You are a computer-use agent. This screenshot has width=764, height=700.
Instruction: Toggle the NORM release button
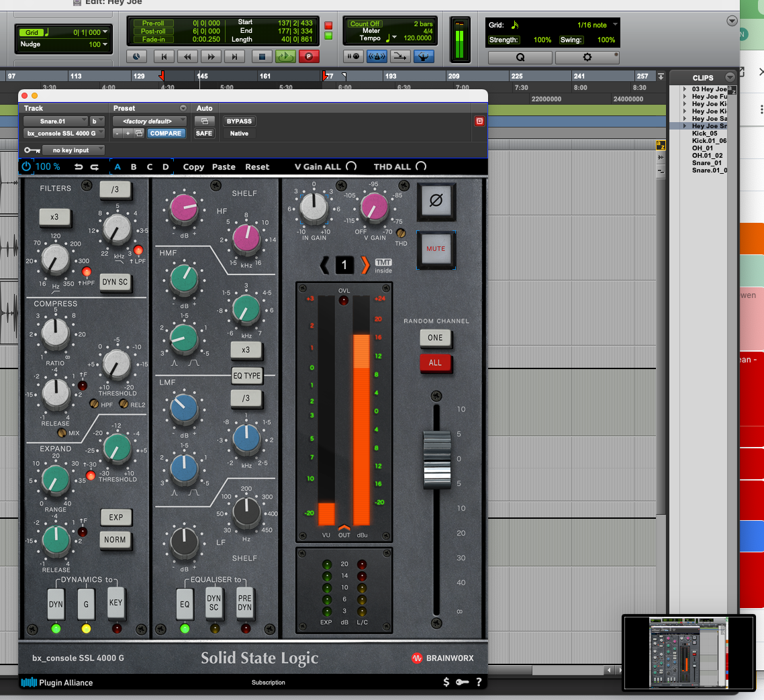tap(115, 539)
